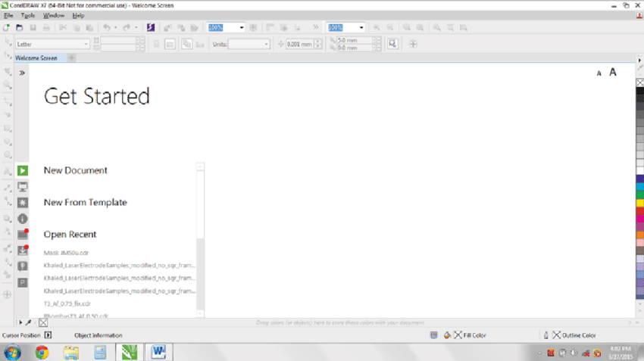Click the eyedropper icon in document palette
Image resolution: width=644 pixels, height=361 pixels.
[x=28, y=322]
